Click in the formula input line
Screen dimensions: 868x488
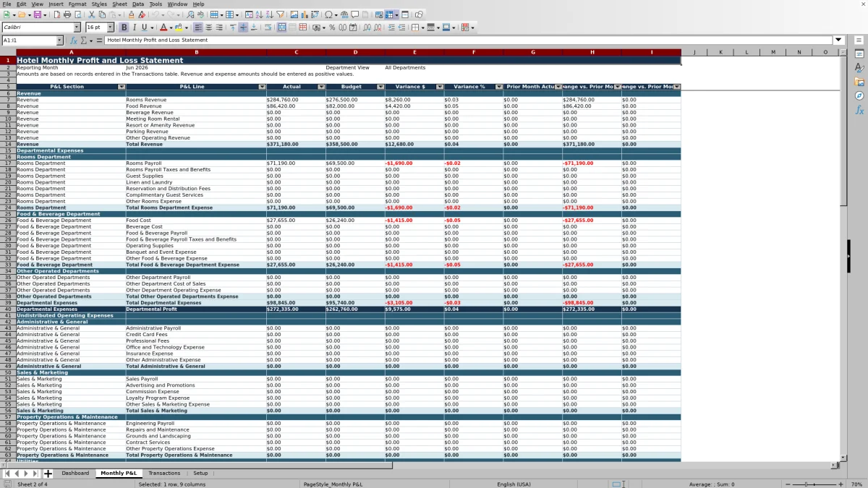click(x=468, y=40)
